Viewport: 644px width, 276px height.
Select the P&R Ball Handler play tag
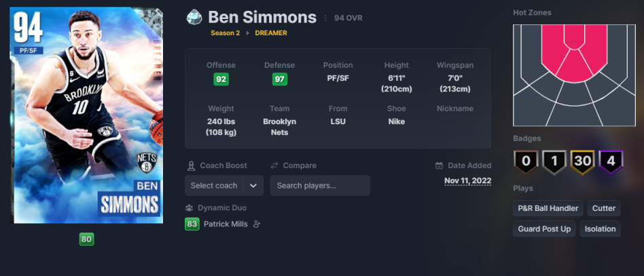click(548, 208)
